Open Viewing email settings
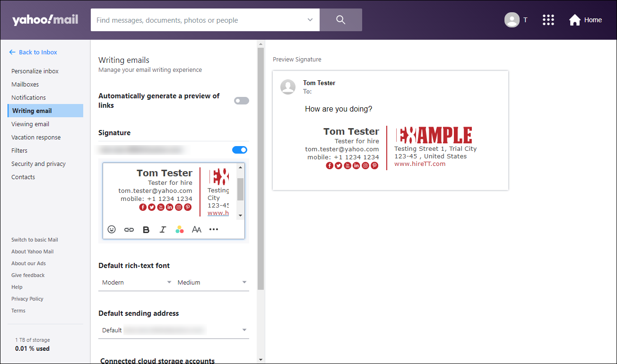 30,124
